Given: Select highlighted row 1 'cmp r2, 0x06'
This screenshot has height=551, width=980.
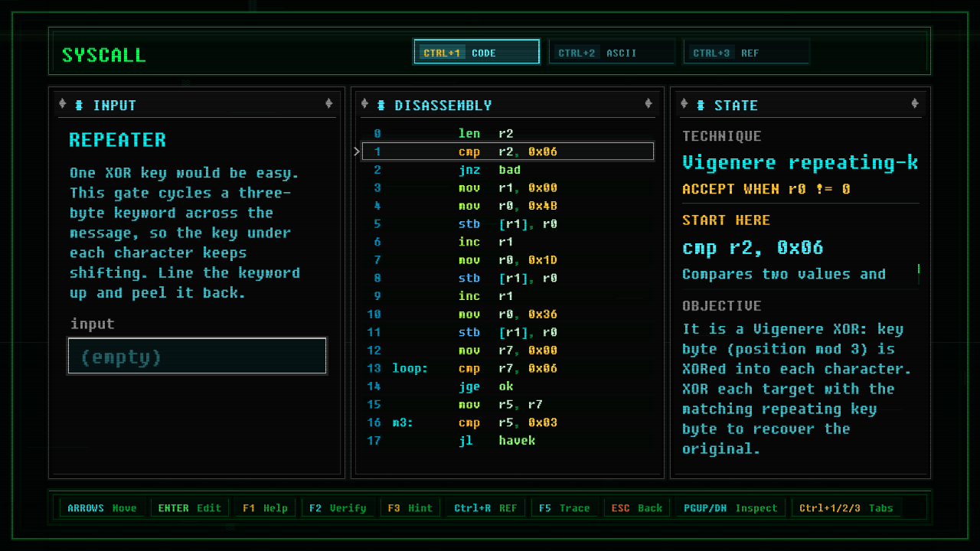Looking at the screenshot, I should [x=508, y=152].
